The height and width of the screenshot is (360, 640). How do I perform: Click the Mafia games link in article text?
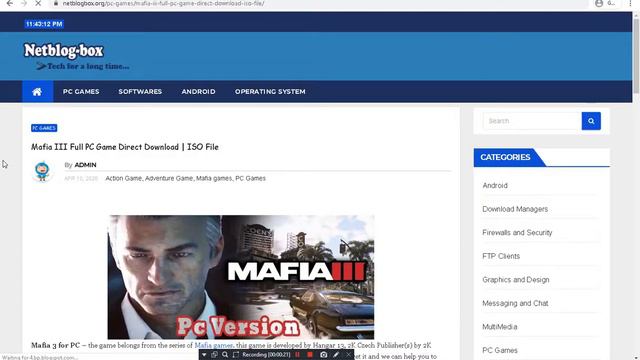(213, 345)
